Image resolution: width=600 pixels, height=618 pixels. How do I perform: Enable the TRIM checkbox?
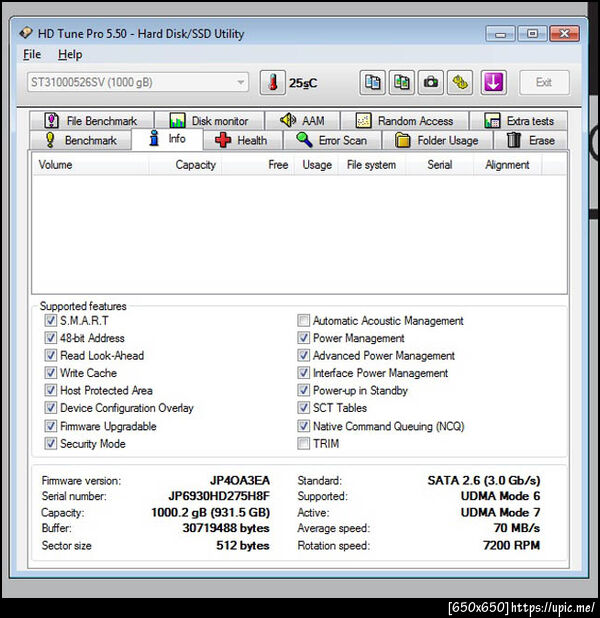(x=304, y=443)
